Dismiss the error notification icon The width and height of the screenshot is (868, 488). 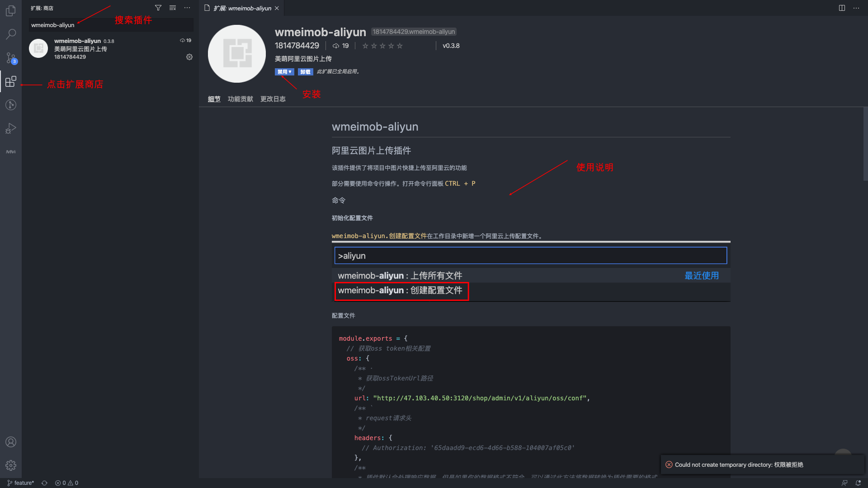coord(669,465)
